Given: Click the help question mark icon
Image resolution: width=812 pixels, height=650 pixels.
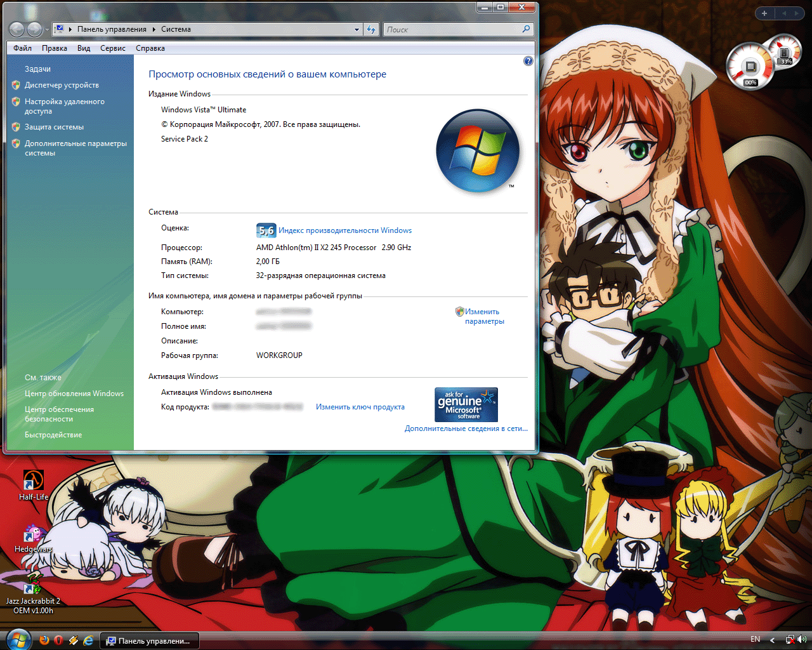Looking at the screenshot, I should tap(528, 61).
